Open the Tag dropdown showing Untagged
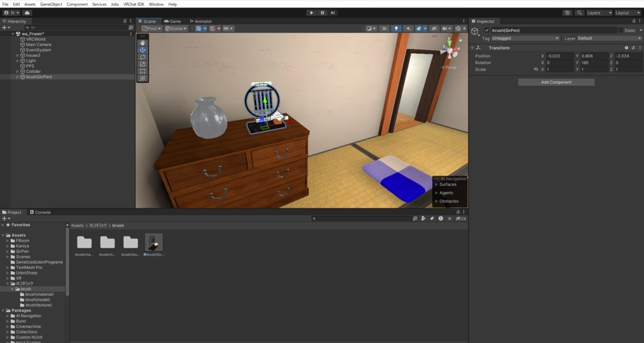Screen dimensions: 644x343 pyautogui.click(x=526, y=38)
